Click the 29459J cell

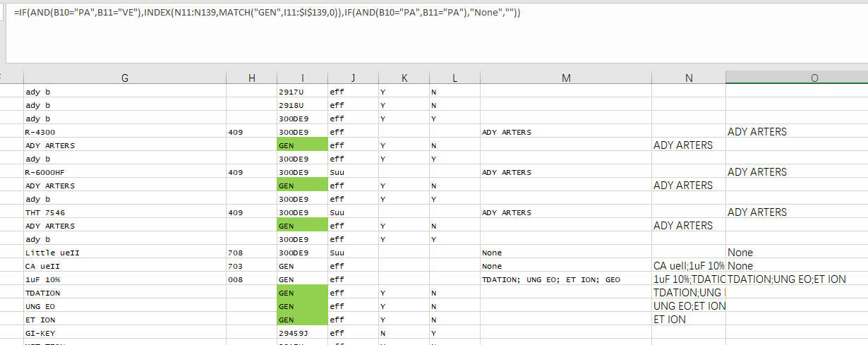point(303,333)
